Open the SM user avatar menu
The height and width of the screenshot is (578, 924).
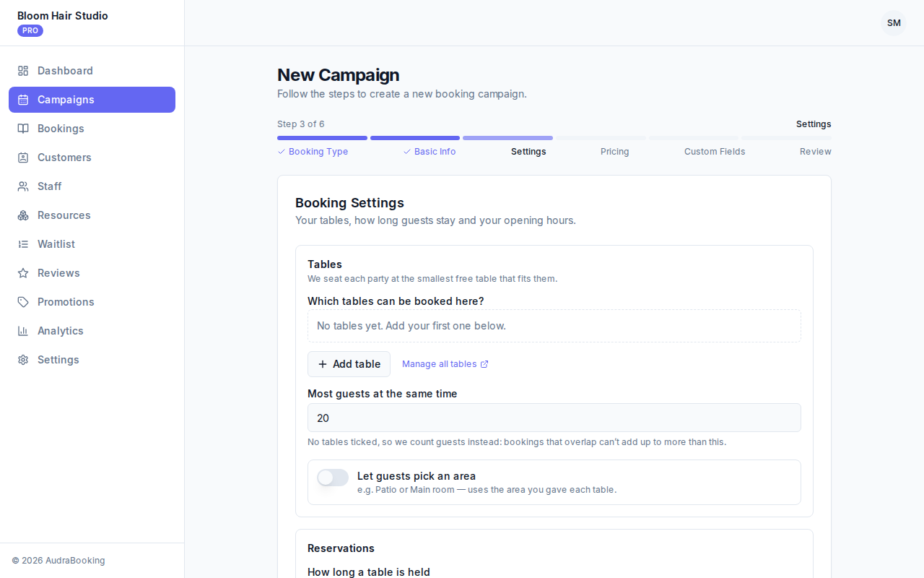(x=894, y=23)
